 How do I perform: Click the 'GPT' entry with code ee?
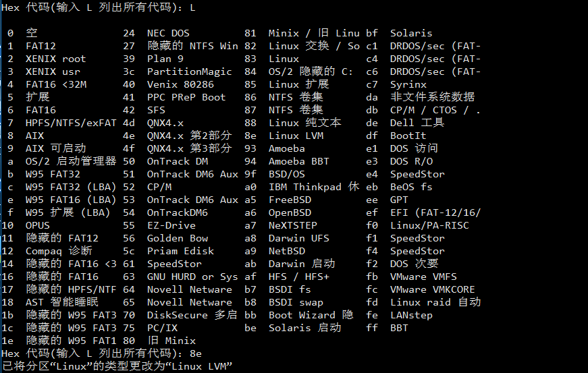[399, 200]
